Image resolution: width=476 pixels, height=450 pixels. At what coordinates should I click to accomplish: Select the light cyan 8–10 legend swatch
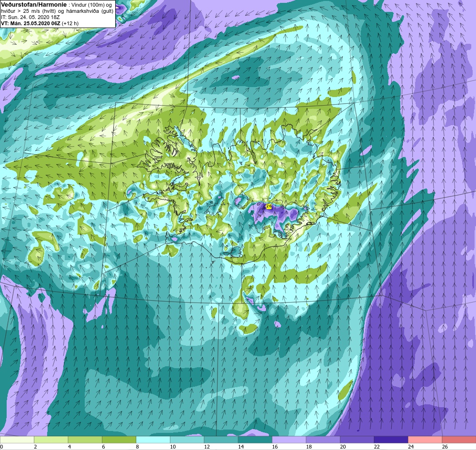[x=153, y=440]
